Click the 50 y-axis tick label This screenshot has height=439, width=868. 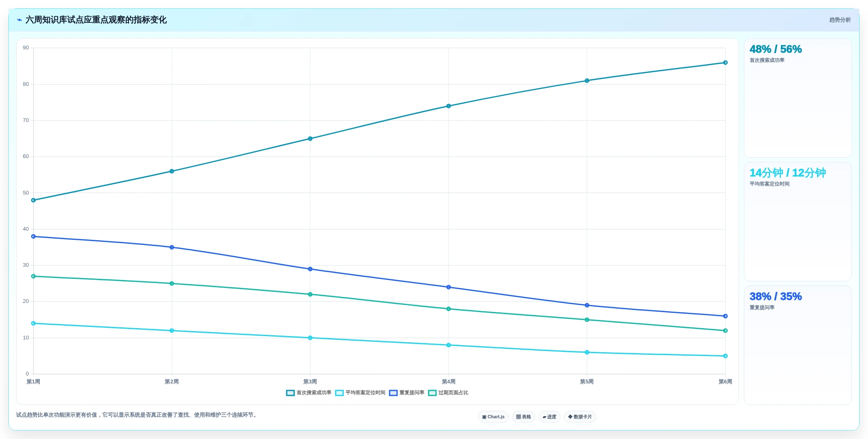(26, 193)
